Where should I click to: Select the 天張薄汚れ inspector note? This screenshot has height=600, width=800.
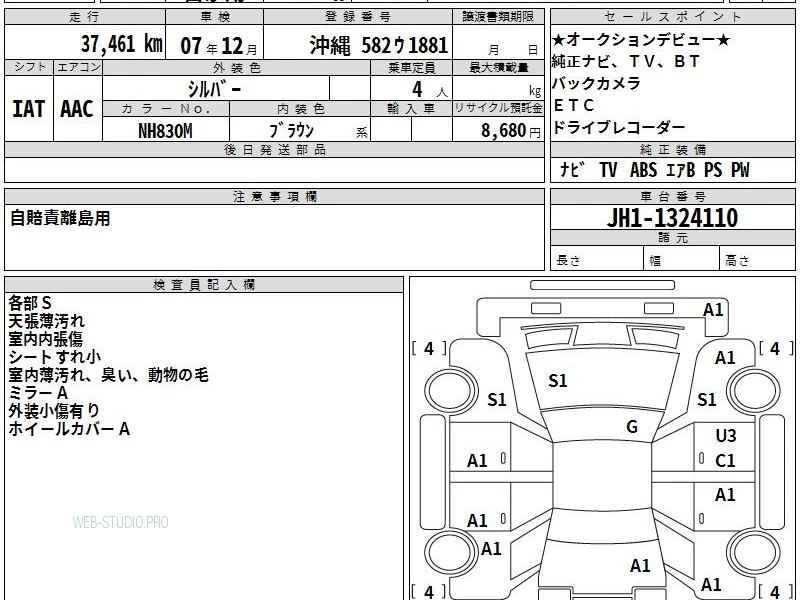46,321
